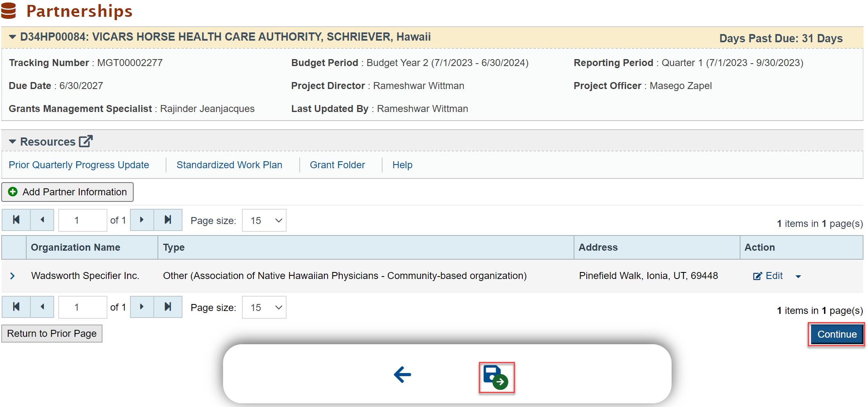Click the back arrow icon in floating bar
Image resolution: width=868 pixels, height=407 pixels.
coord(402,374)
